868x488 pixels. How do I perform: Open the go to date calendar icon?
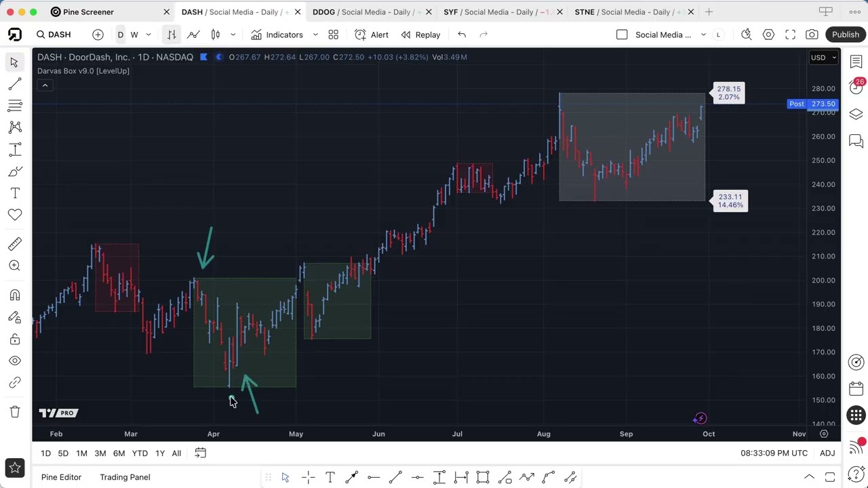tap(201, 453)
